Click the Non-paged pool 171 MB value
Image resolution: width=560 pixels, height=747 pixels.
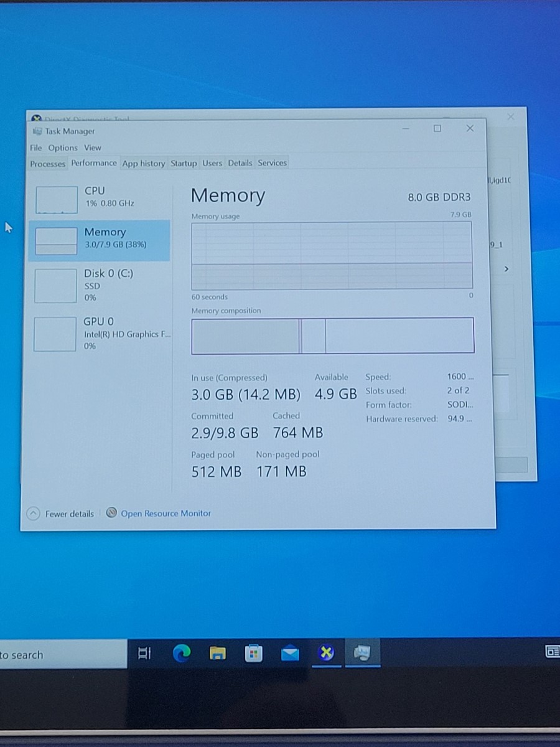(x=282, y=472)
